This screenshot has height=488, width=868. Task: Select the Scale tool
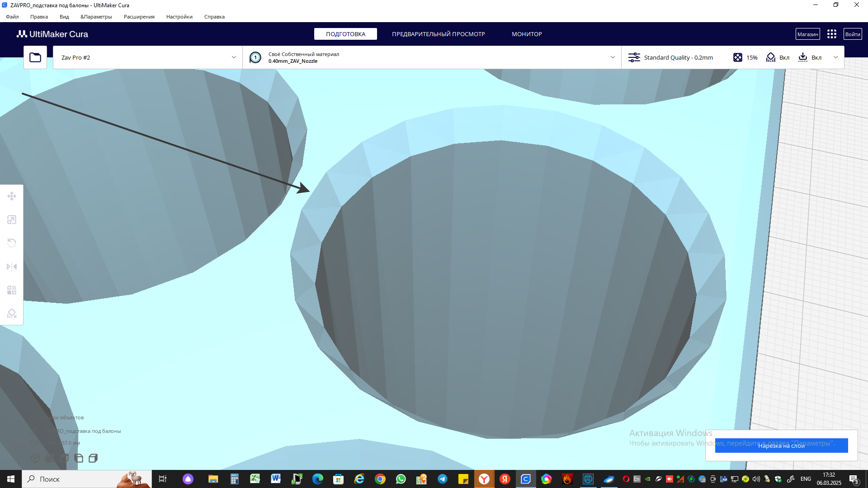[12, 220]
